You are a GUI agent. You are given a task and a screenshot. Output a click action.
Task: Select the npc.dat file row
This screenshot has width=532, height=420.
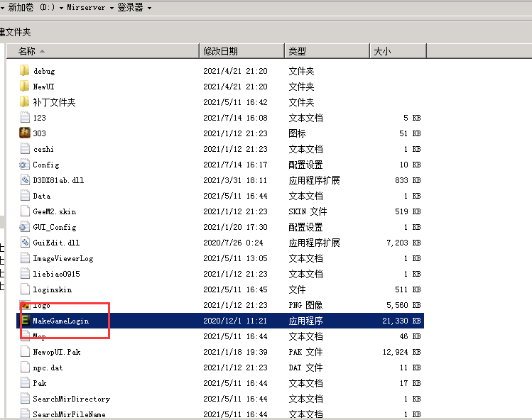click(48, 367)
